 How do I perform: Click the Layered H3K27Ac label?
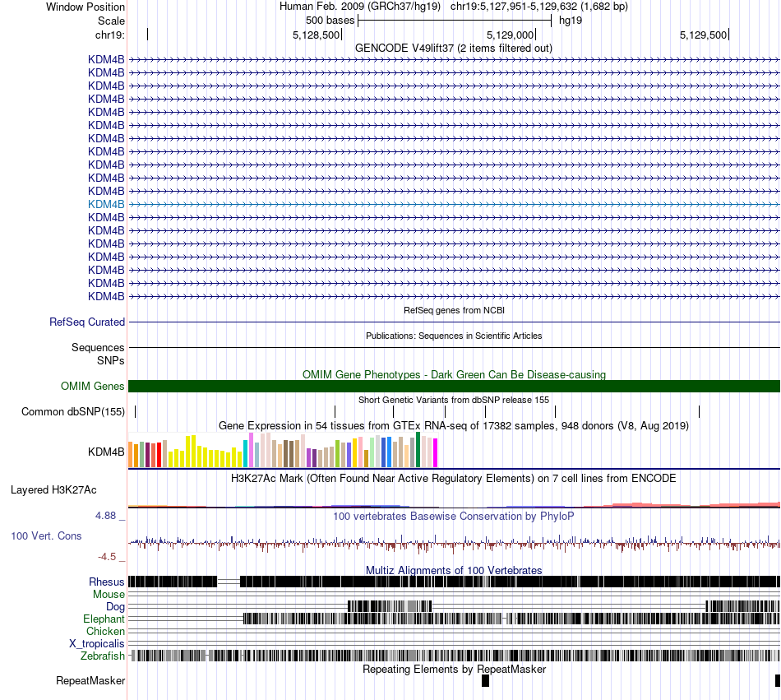tap(53, 489)
